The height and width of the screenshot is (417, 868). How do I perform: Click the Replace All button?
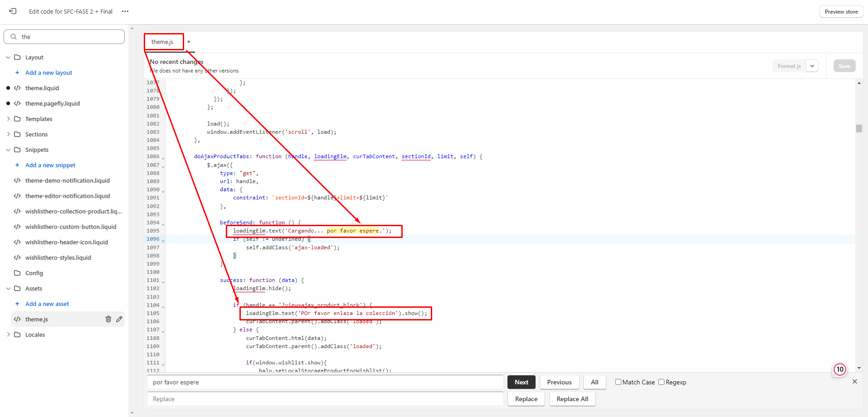click(572, 399)
